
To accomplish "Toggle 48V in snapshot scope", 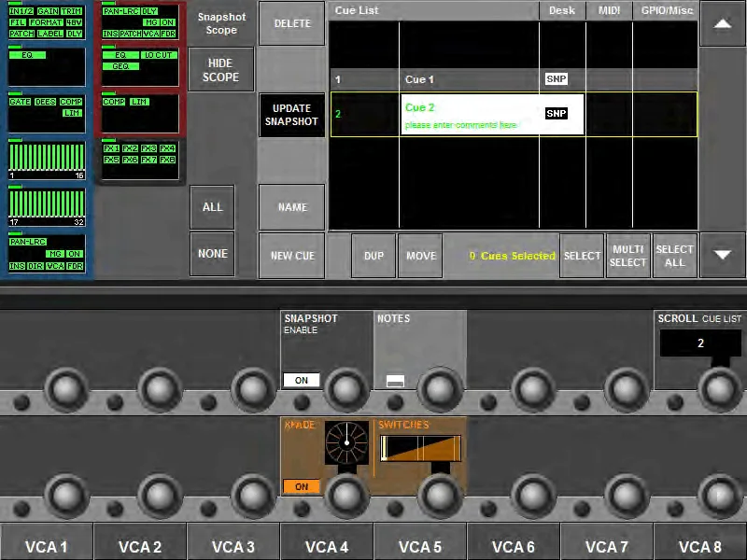I will point(74,22).
